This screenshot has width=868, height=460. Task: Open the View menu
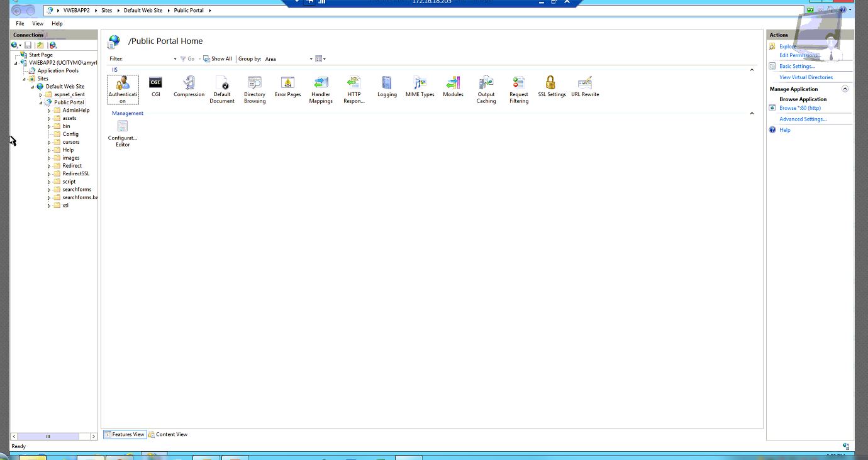click(38, 24)
